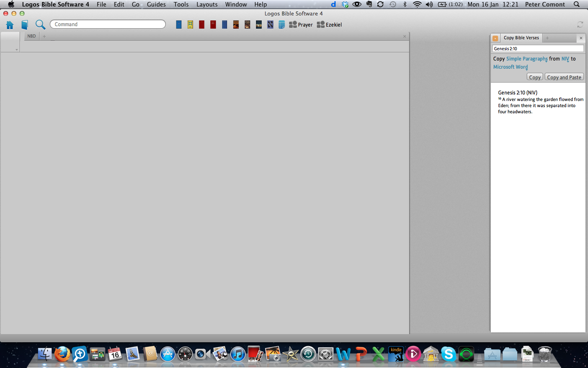Close the Copy Bible Verses panel
This screenshot has width=588, height=368.
(581, 38)
